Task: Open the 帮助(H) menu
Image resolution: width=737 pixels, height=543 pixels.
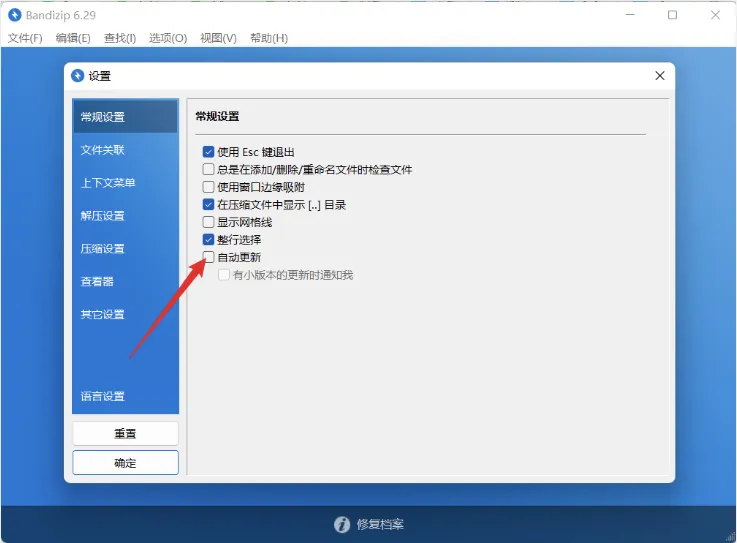Action: 269,38
